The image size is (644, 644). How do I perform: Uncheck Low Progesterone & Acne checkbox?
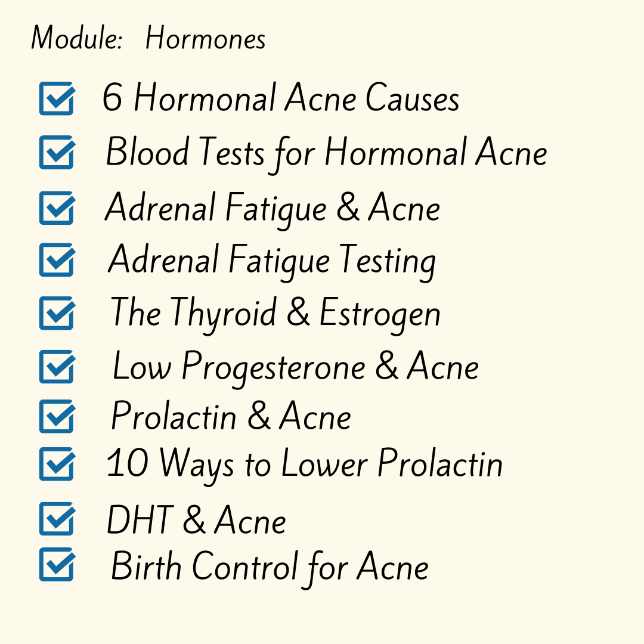pyautogui.click(x=57, y=366)
